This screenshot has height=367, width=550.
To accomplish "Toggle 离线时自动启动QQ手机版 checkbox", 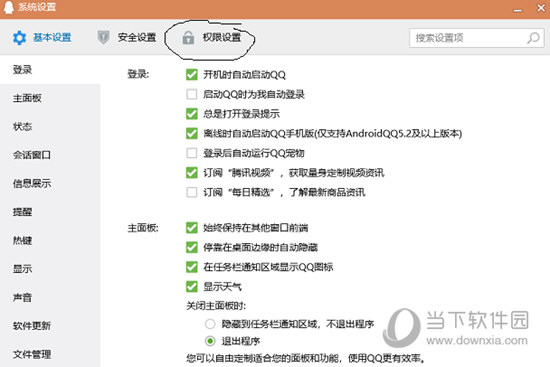I will (192, 133).
